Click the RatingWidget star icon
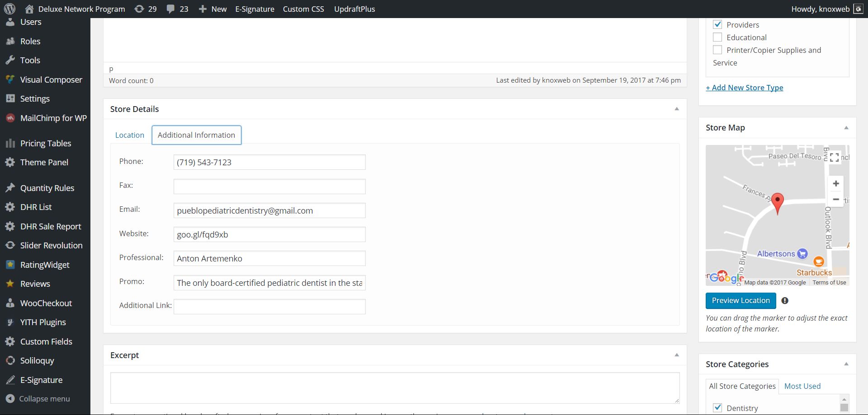Screen dimensions: 868x415 click(x=10, y=265)
